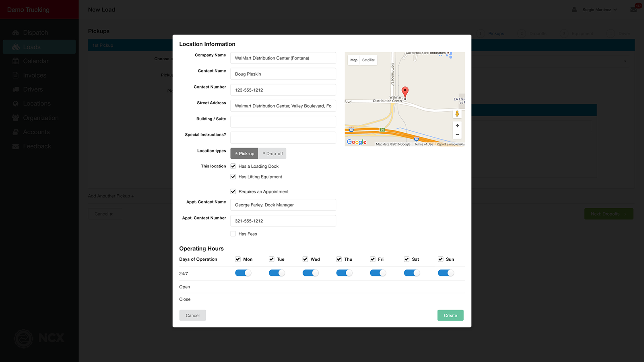Screen dimensions: 644x362
Task: Select the Drop-off location type
Action: click(x=272, y=154)
